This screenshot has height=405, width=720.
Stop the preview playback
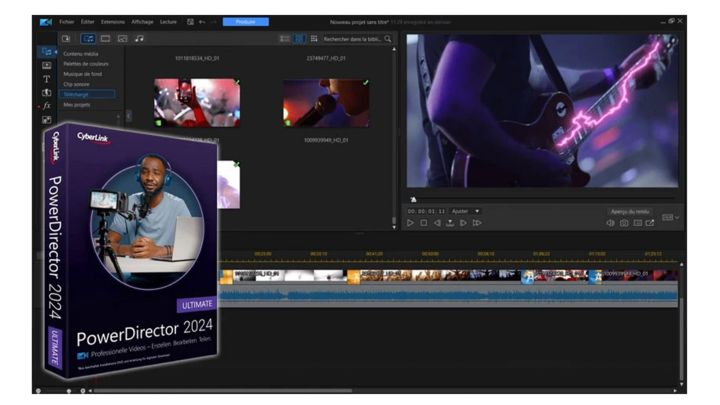click(423, 223)
